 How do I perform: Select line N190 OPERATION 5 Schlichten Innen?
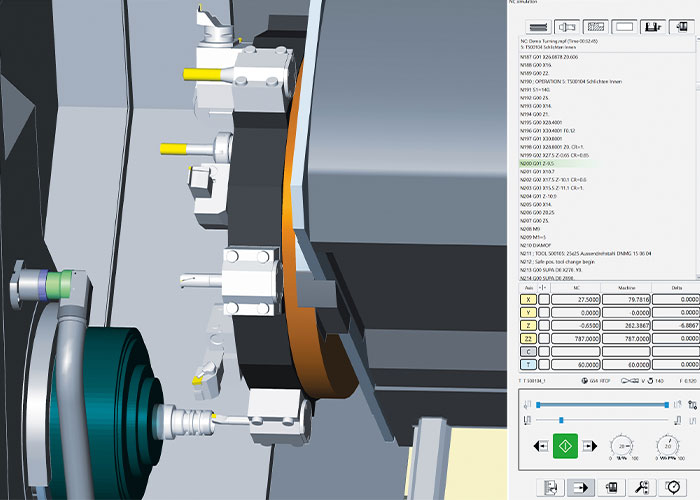click(571, 82)
